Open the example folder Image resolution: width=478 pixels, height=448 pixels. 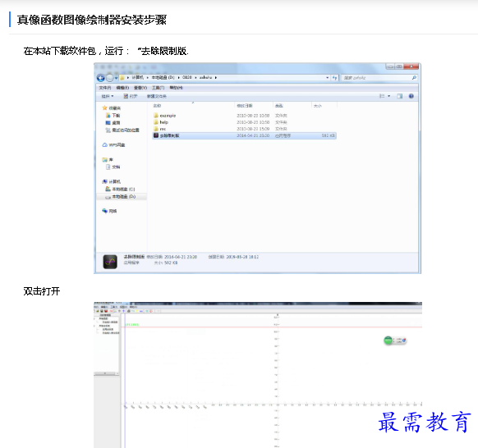pos(164,116)
